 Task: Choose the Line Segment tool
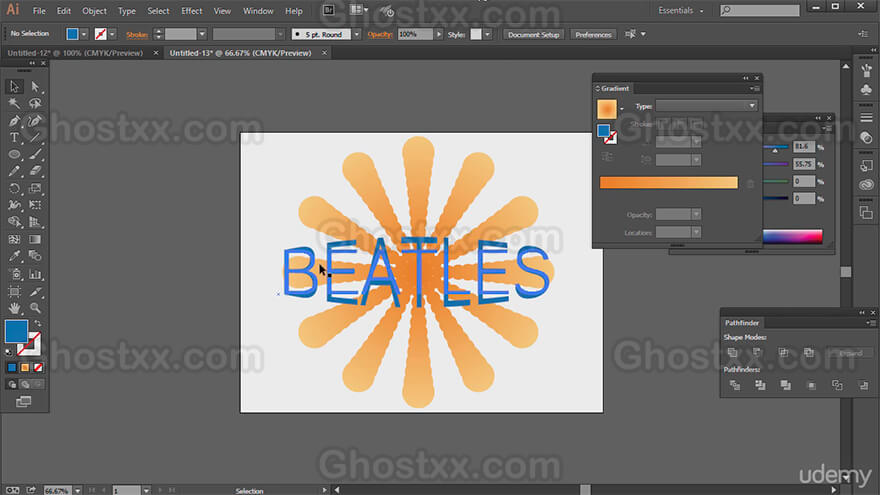coord(35,138)
